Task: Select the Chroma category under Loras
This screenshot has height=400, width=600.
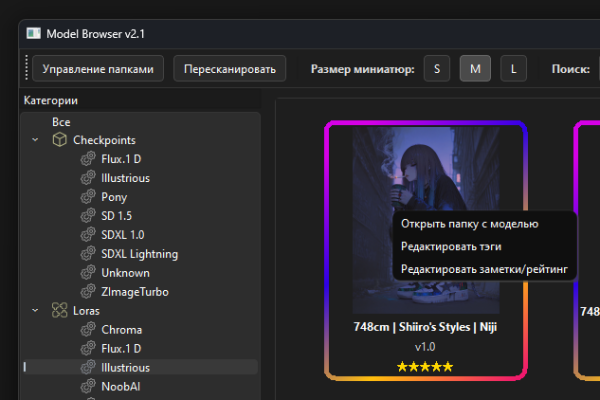Action: 121,330
